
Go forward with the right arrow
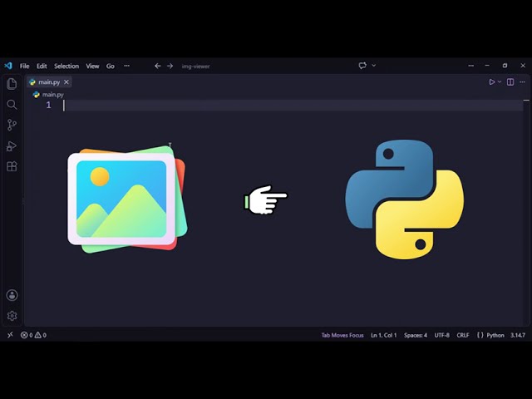170,66
